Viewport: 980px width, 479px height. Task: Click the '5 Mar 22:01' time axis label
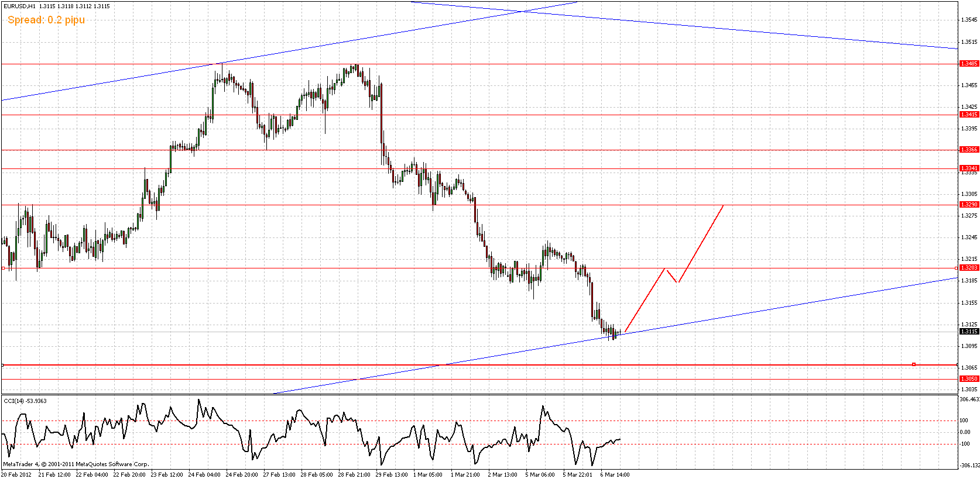pyautogui.click(x=578, y=475)
